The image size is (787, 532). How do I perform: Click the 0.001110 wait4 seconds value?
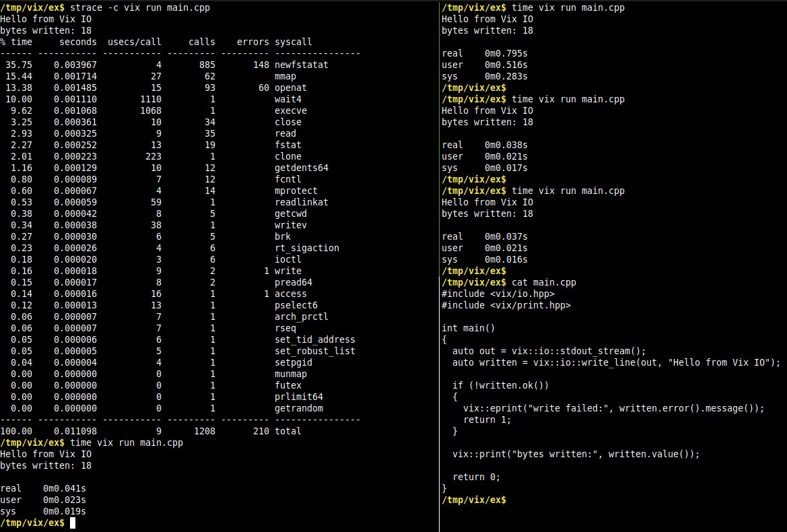[x=75, y=100]
